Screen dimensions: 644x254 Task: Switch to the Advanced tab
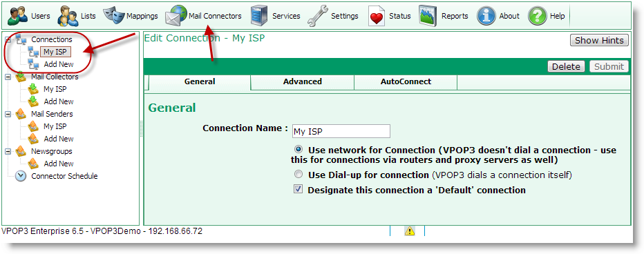[302, 81]
